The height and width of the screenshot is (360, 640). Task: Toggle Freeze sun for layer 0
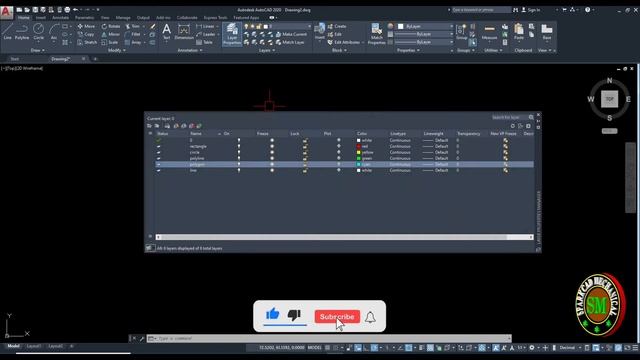tap(272, 140)
